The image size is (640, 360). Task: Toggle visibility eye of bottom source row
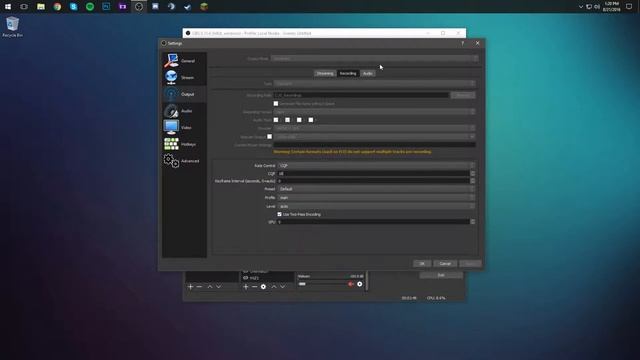click(246, 278)
